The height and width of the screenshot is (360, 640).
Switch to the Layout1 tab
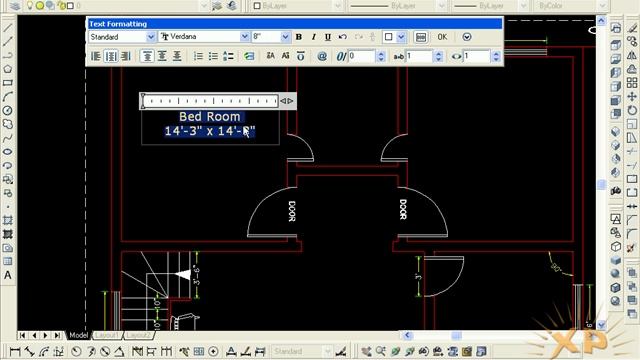pyautogui.click(x=107, y=335)
